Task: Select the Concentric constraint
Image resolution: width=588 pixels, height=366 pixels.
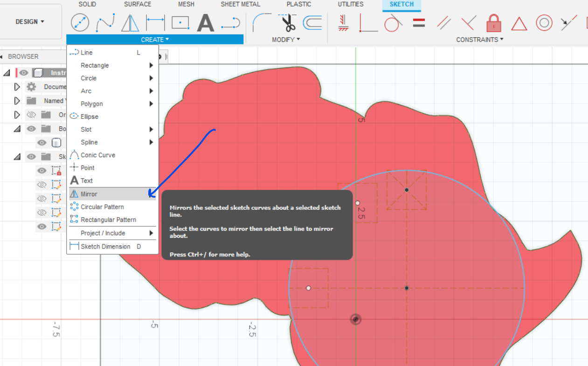Action: coord(544,22)
